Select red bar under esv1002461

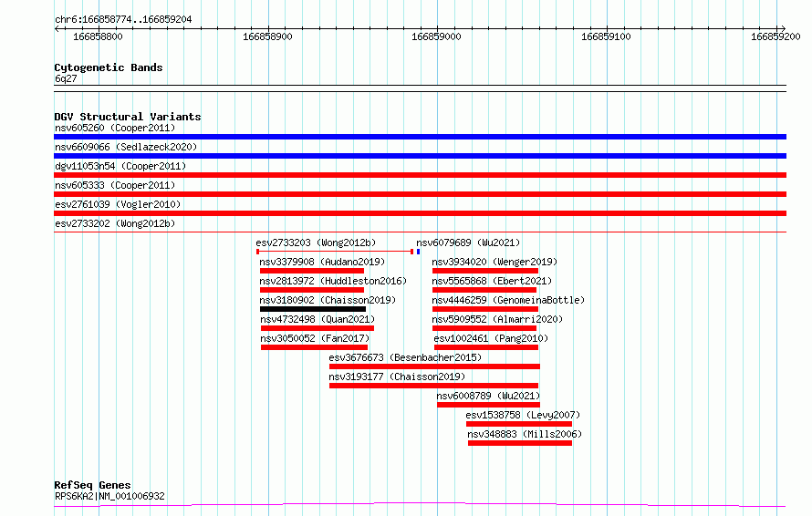point(486,347)
